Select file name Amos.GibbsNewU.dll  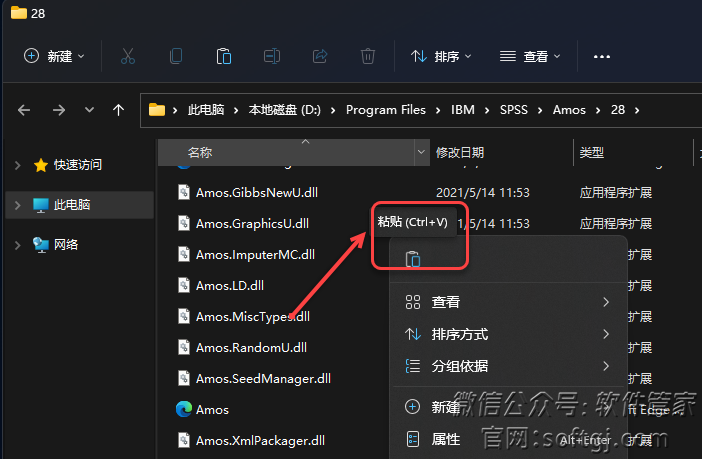tap(257, 193)
